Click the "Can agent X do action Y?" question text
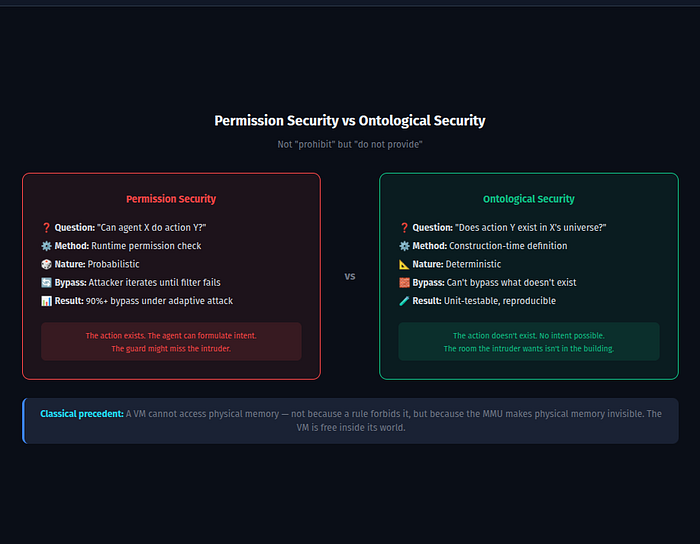 152,228
